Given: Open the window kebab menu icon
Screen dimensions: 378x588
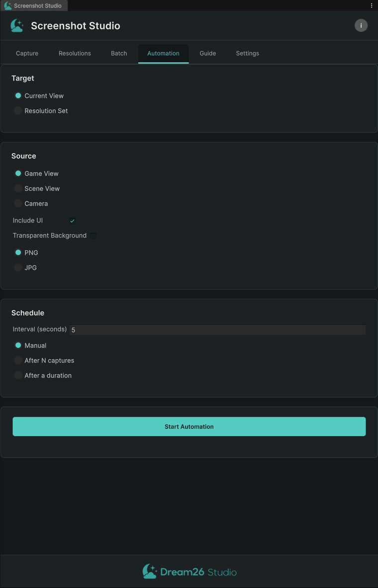Looking at the screenshot, I should 371,5.
